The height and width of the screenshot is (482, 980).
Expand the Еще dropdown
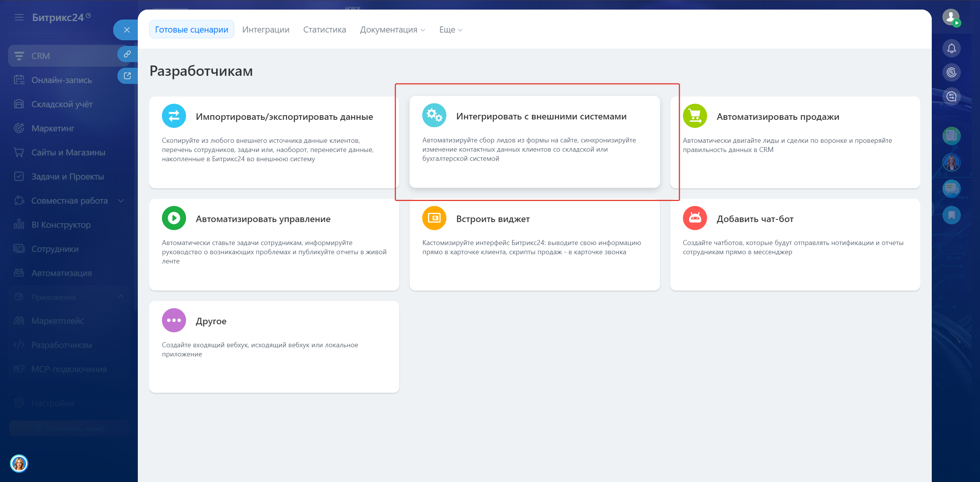point(451,29)
